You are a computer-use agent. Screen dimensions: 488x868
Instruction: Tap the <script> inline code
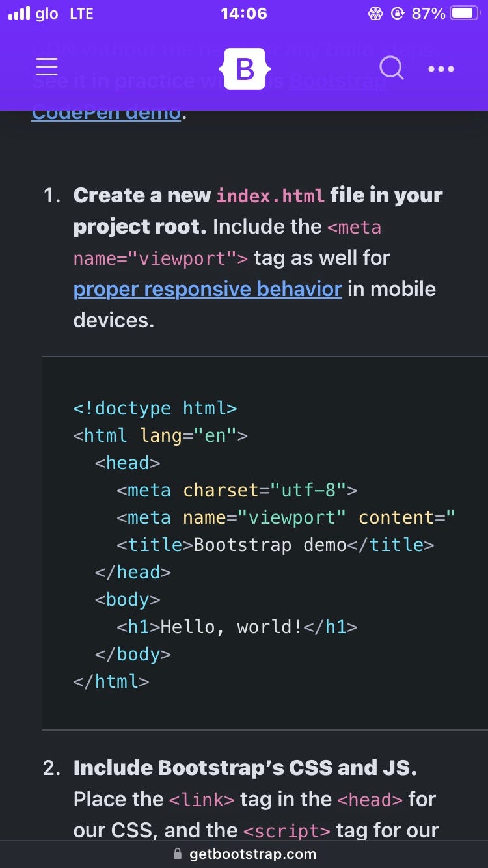(287, 830)
